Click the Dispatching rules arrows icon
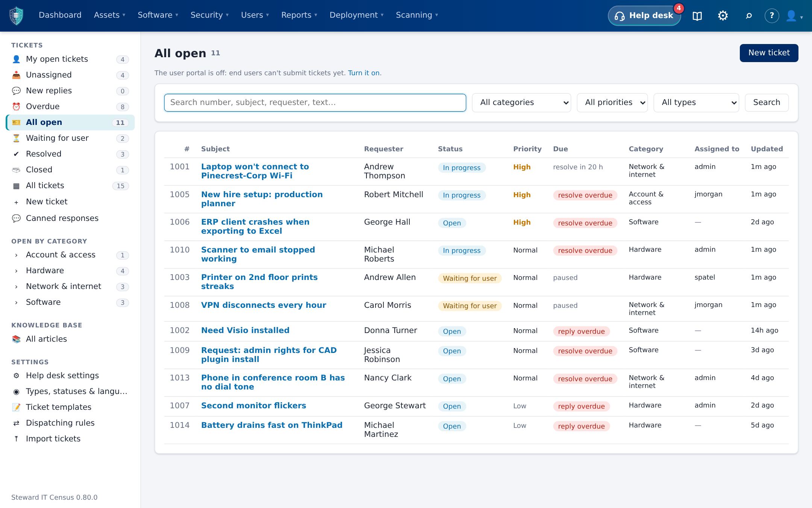This screenshot has height=508, width=812. [x=16, y=423]
